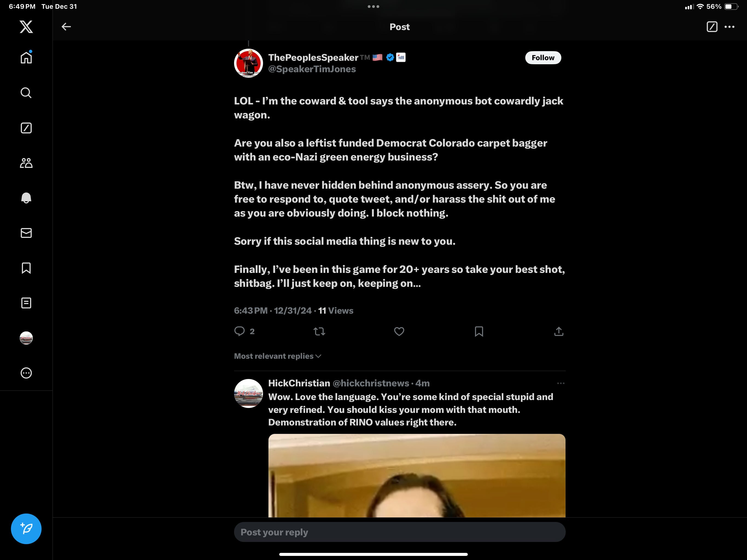Open own profile avatar in sidebar
Image resolution: width=747 pixels, height=560 pixels.
[x=26, y=338]
